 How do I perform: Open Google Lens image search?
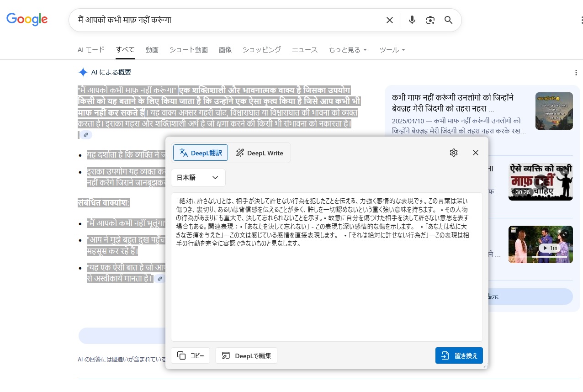(430, 20)
